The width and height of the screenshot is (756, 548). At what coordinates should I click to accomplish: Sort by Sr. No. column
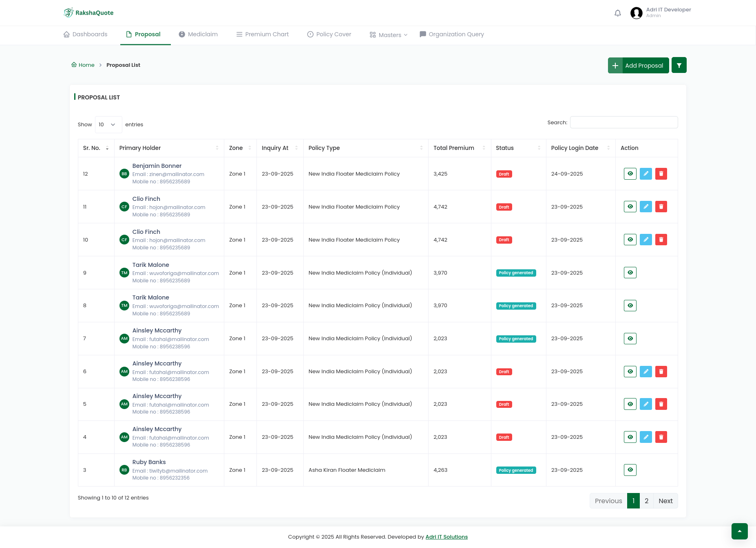96,148
